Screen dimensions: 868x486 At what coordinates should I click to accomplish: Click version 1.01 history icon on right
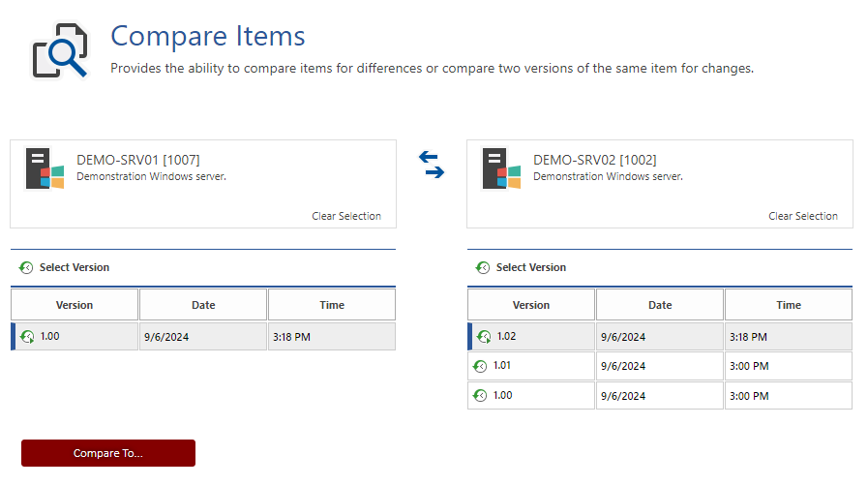pos(480,366)
